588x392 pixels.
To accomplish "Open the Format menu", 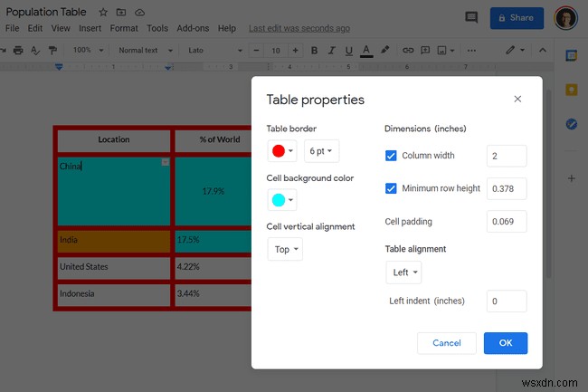I will [124, 28].
